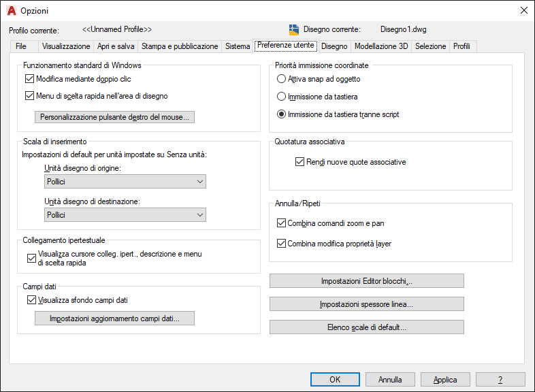Click the AutoCAD logo icon in title bar
Viewport: 535px width, 392px height.
[12, 10]
